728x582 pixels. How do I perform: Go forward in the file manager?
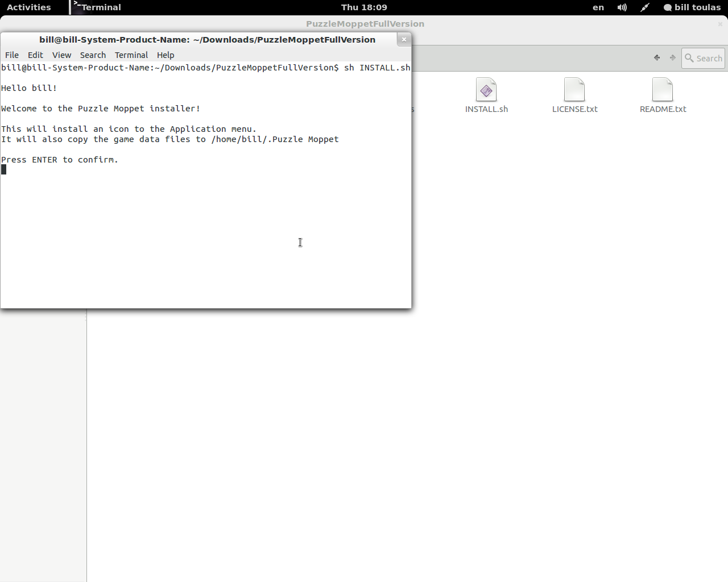[673, 58]
